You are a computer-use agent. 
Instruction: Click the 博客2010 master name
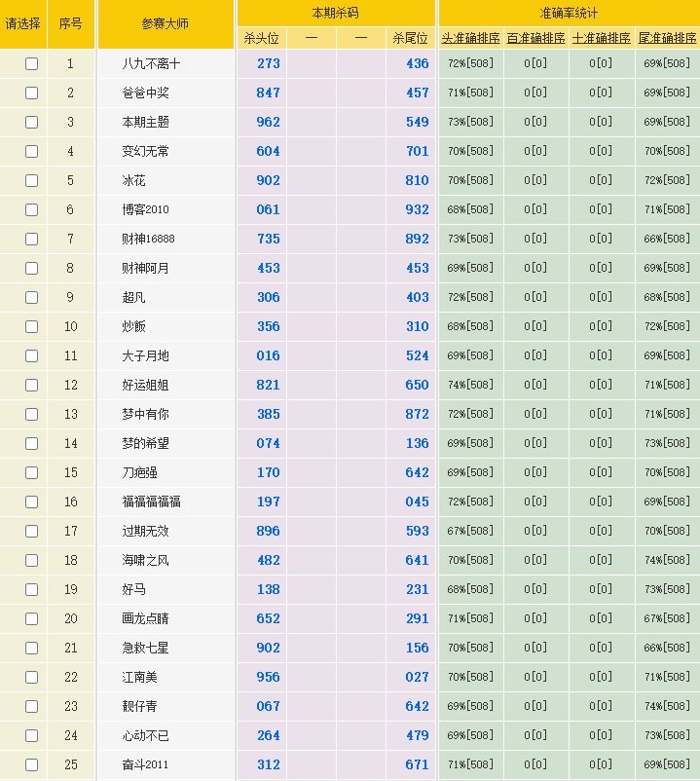coord(145,210)
